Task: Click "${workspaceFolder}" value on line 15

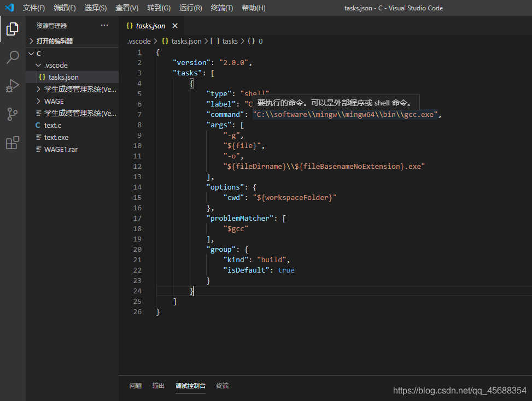Action: pos(295,198)
